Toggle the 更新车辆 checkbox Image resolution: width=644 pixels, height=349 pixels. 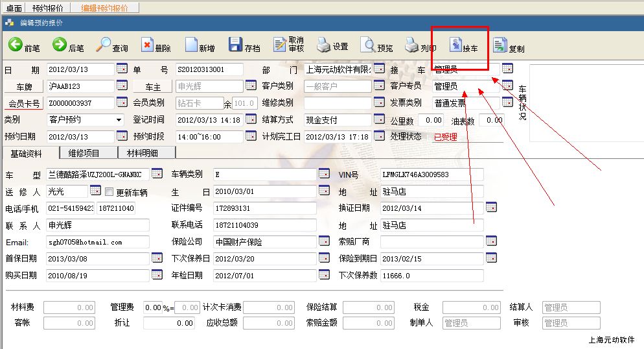(x=109, y=192)
